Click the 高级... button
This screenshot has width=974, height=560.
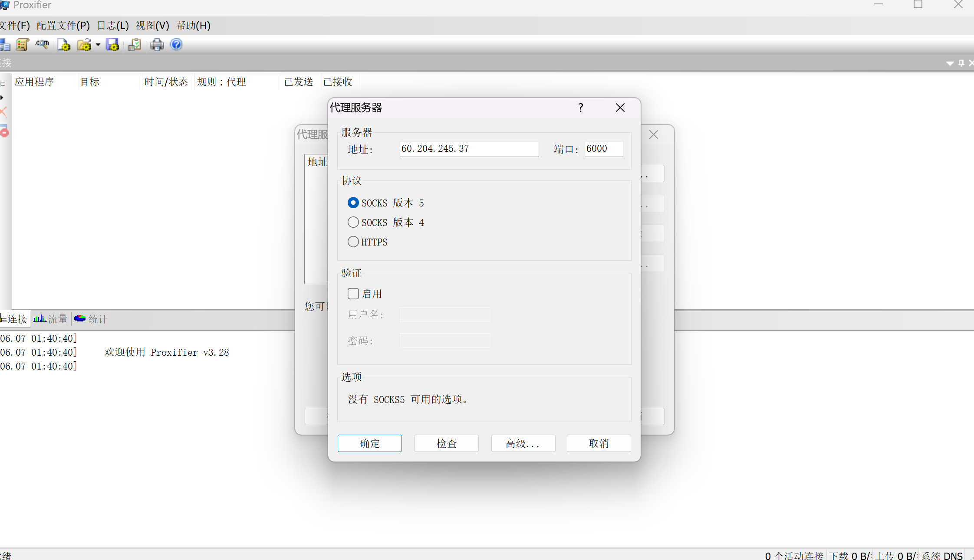523,443
